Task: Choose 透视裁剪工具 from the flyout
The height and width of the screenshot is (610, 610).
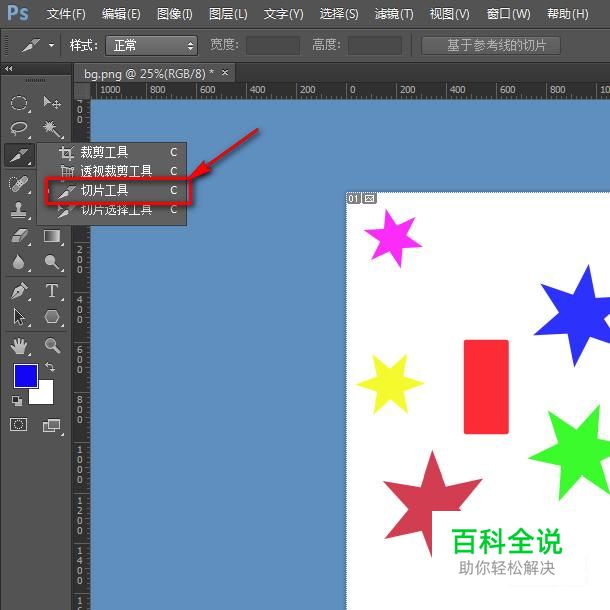Action: click(112, 171)
